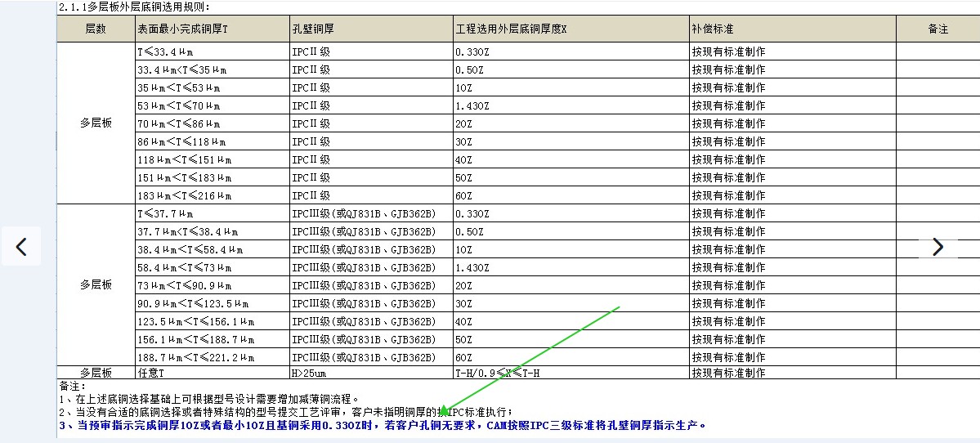This screenshot has height=443, width=980.
Task: Click the H>25um cell
Action: (371, 373)
